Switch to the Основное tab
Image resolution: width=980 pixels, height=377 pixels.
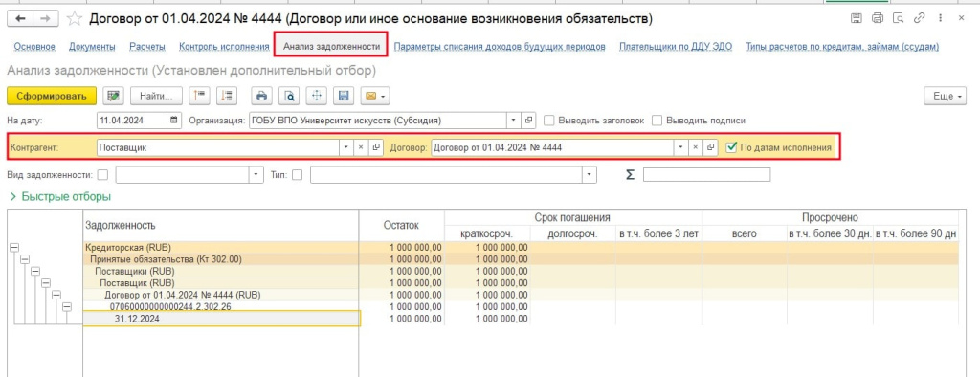pos(34,46)
